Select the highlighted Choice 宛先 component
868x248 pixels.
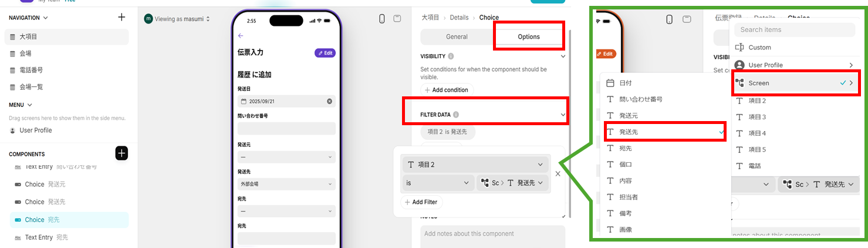[69, 220]
